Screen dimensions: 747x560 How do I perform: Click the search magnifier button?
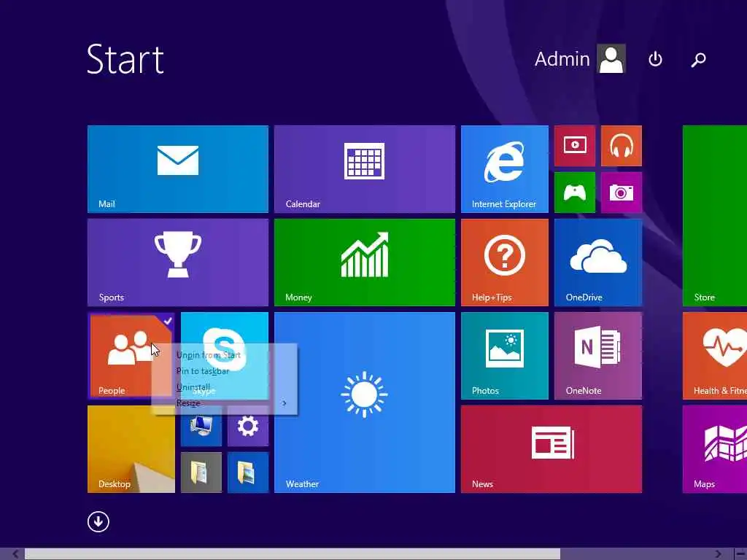point(698,59)
